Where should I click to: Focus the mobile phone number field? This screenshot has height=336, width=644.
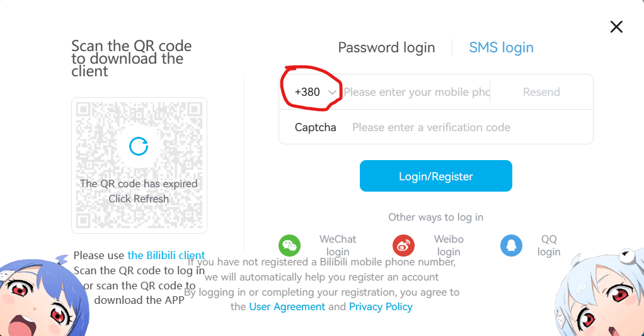[x=416, y=92]
